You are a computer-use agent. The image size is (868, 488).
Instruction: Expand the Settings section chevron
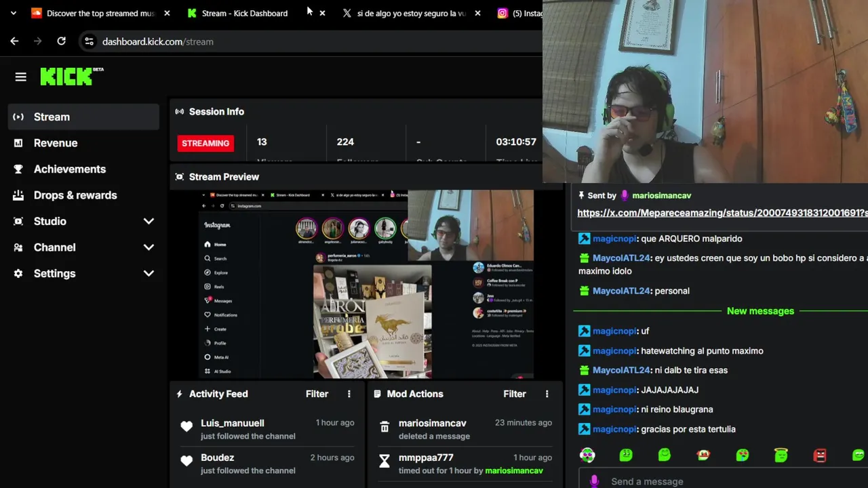pos(149,273)
